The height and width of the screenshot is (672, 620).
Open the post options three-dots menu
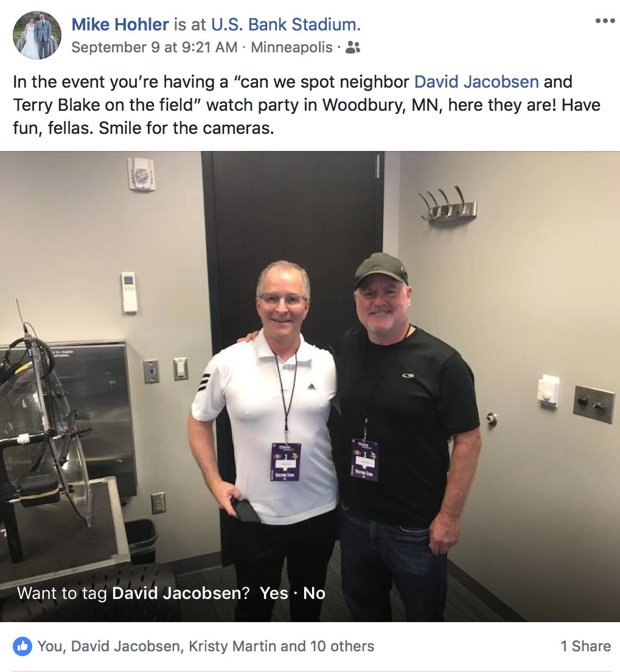[x=605, y=21]
